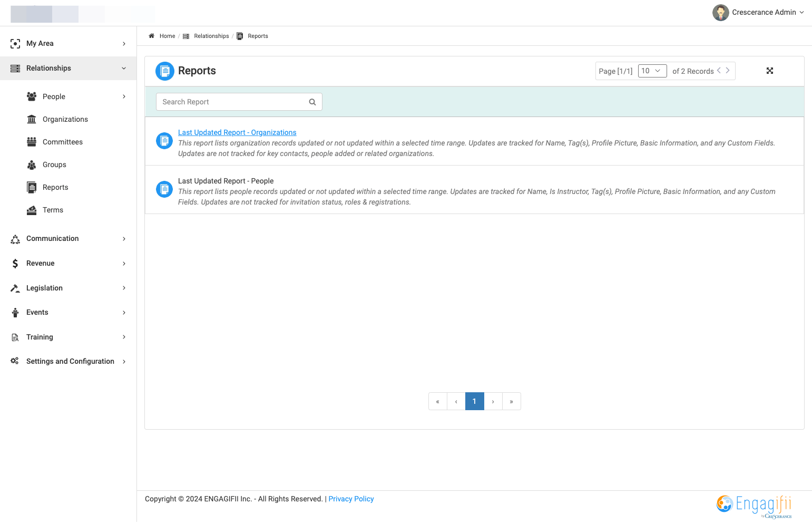Open the Committees sidebar item

point(63,142)
